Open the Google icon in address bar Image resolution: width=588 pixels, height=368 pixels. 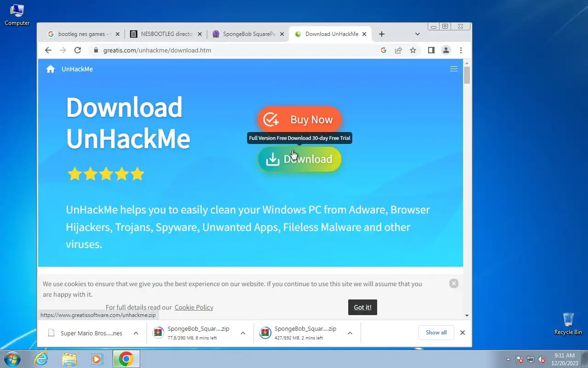point(384,50)
